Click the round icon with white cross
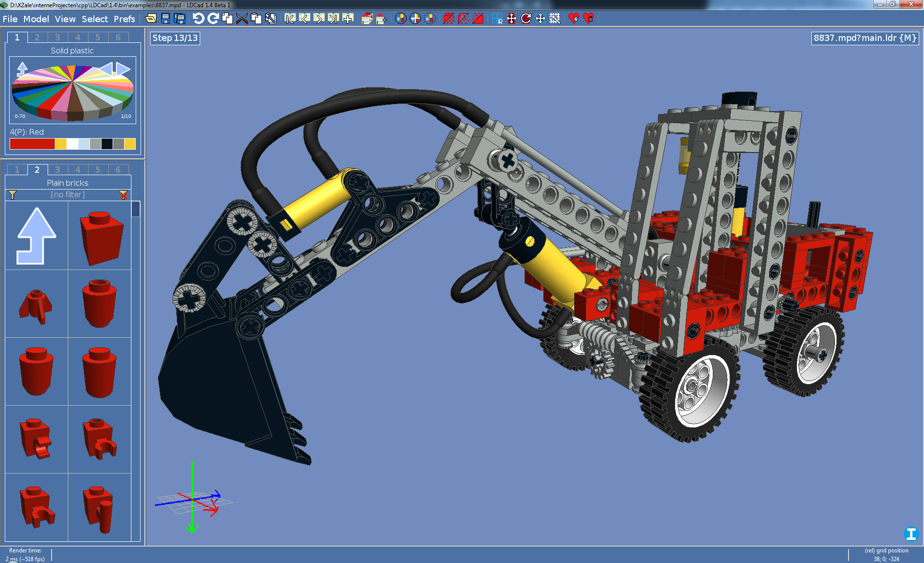924x563 pixels. coord(415,19)
